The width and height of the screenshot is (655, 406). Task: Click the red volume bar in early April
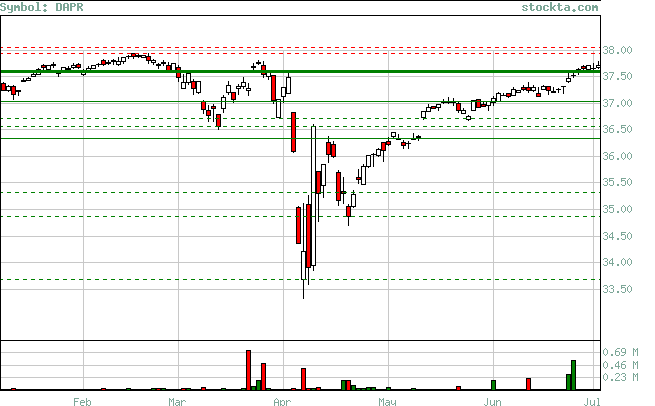[x=303, y=379]
